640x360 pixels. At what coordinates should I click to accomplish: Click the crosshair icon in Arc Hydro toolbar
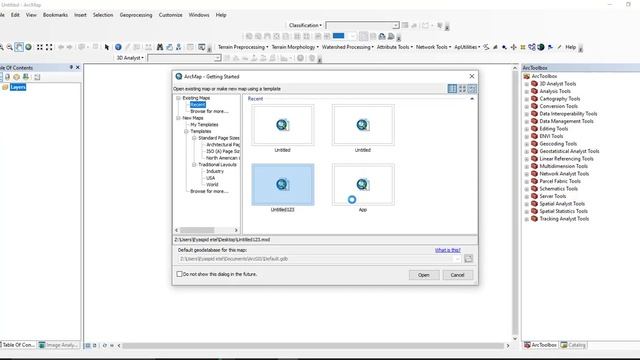513,47
